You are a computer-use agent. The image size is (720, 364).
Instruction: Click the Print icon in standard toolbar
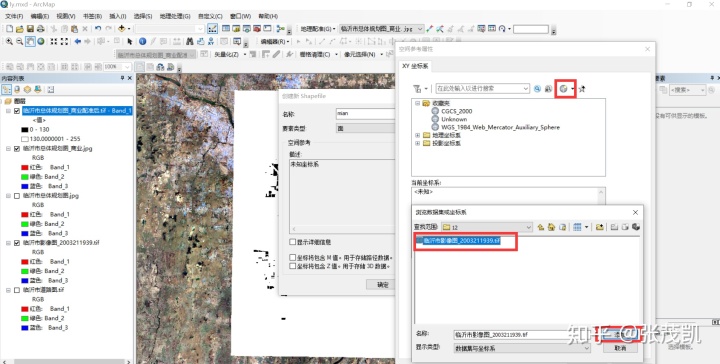click(x=40, y=29)
